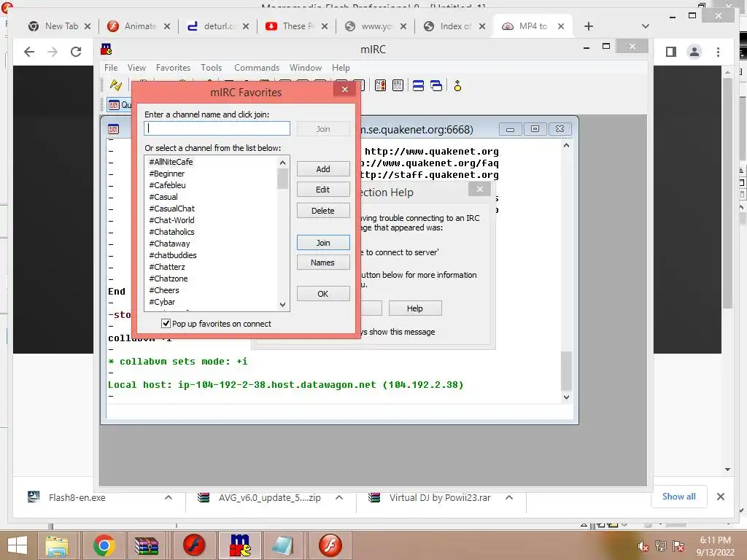The width and height of the screenshot is (747, 560).
Task: Toggle the Chrome side panel icon
Action: 671,52
